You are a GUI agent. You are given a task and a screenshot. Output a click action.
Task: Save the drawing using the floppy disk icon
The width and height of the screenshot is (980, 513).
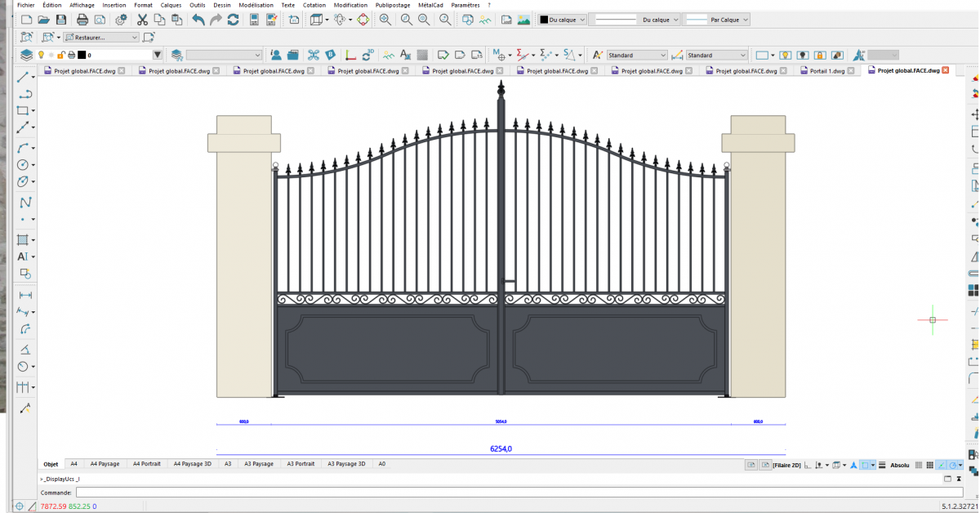coord(62,20)
